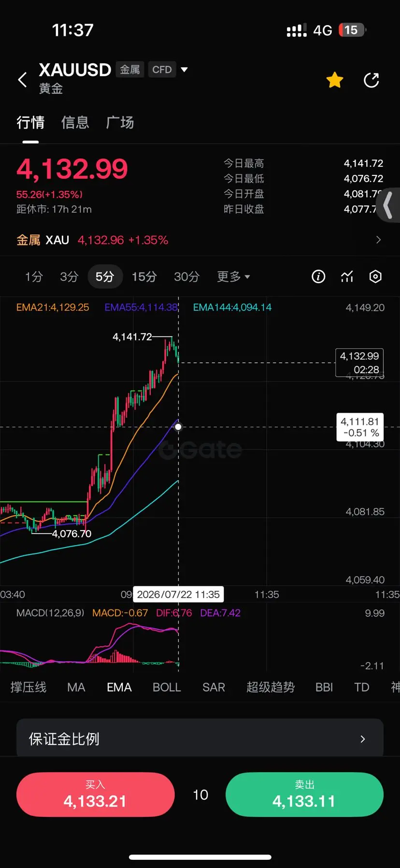Tap the 买入 4,133.21 button
Viewport: 400px width, 868px height.
[x=95, y=795]
